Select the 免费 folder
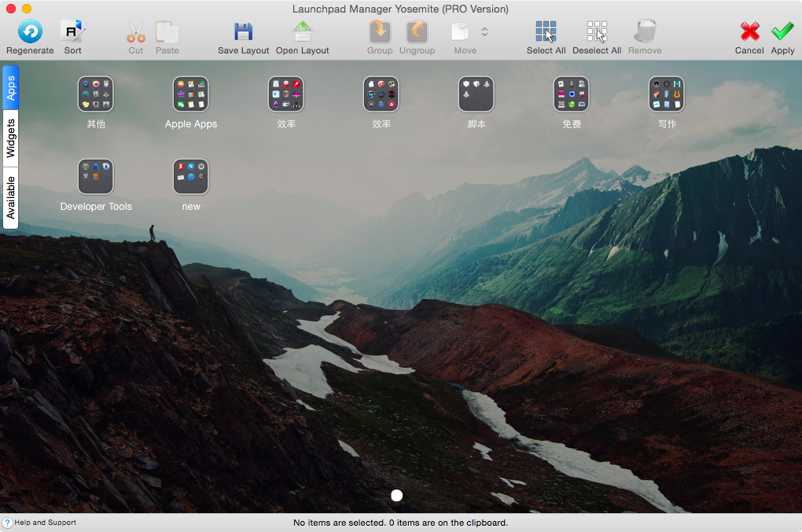Screen dimensions: 802x532 click(572, 94)
